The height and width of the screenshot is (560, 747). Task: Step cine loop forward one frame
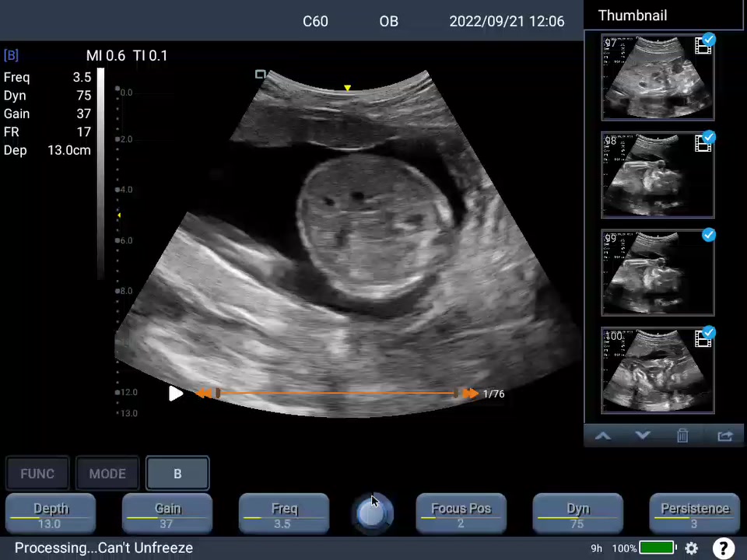(470, 394)
